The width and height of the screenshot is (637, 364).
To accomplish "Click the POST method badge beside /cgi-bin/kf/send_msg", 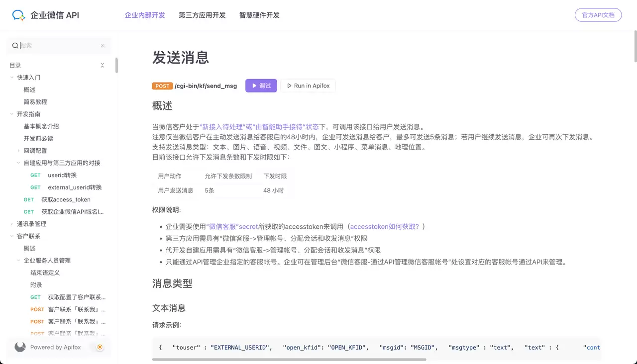I will click(162, 86).
